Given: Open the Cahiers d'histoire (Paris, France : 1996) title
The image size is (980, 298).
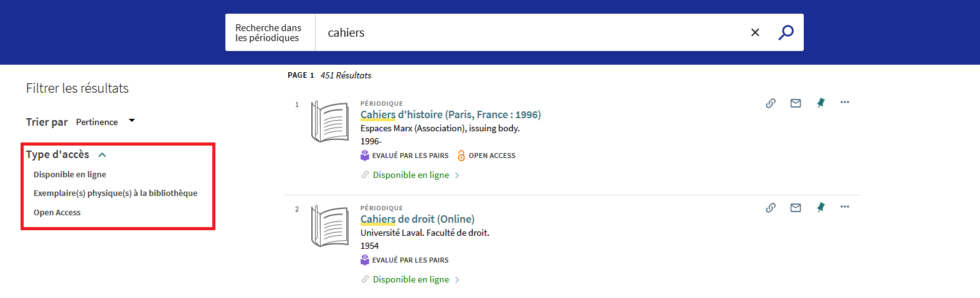Looking at the screenshot, I should (451, 114).
